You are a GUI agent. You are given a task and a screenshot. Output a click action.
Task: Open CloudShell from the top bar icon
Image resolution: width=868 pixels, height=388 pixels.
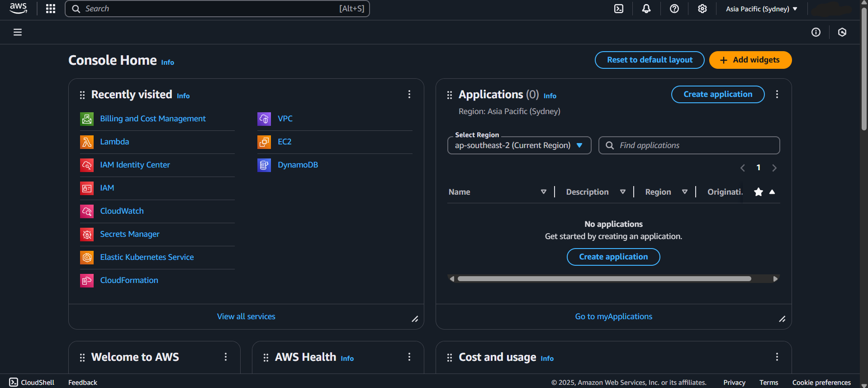point(619,9)
